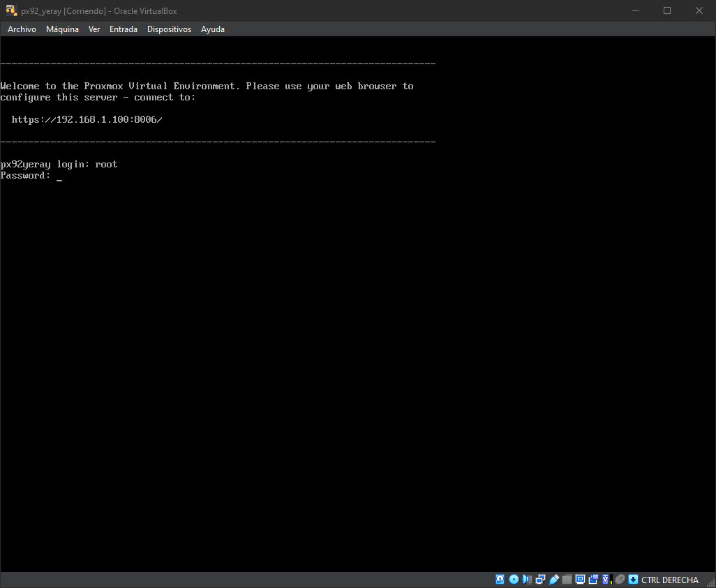This screenshot has width=716, height=588.
Task: Click the VirtualBox title bar app icon
Action: point(11,10)
